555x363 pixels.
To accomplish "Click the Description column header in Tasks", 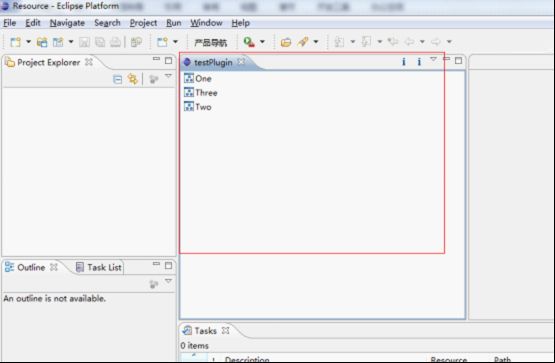I will (247, 359).
